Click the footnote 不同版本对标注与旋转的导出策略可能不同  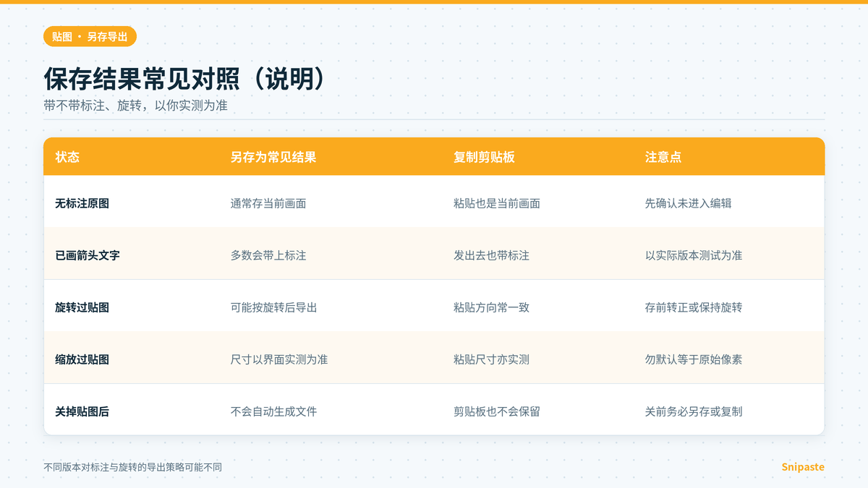click(132, 467)
